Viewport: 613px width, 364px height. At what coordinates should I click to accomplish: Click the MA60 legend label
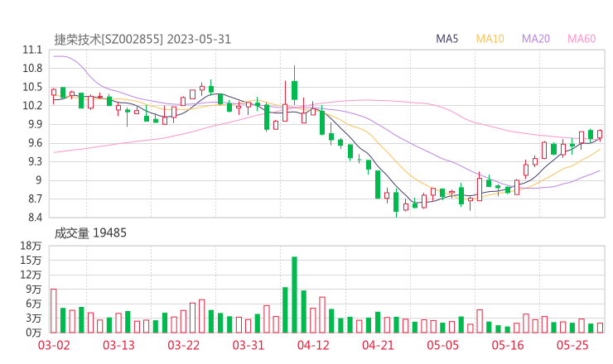[582, 39]
